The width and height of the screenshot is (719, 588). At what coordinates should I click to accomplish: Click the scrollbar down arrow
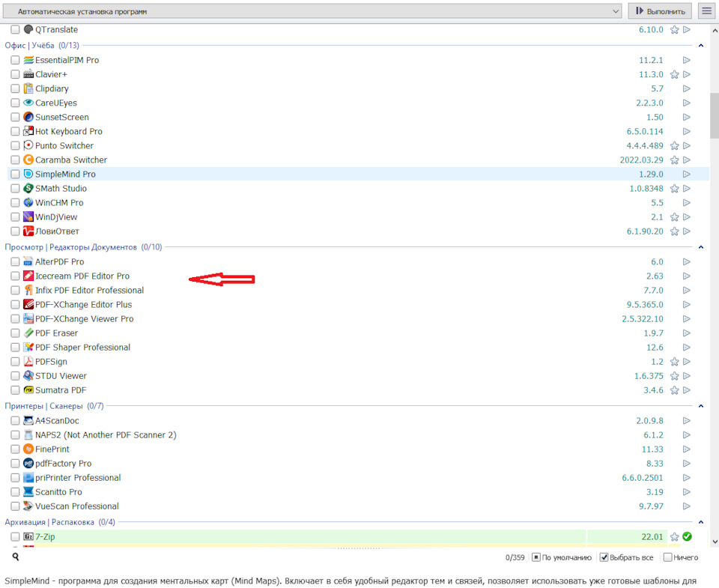point(715,542)
